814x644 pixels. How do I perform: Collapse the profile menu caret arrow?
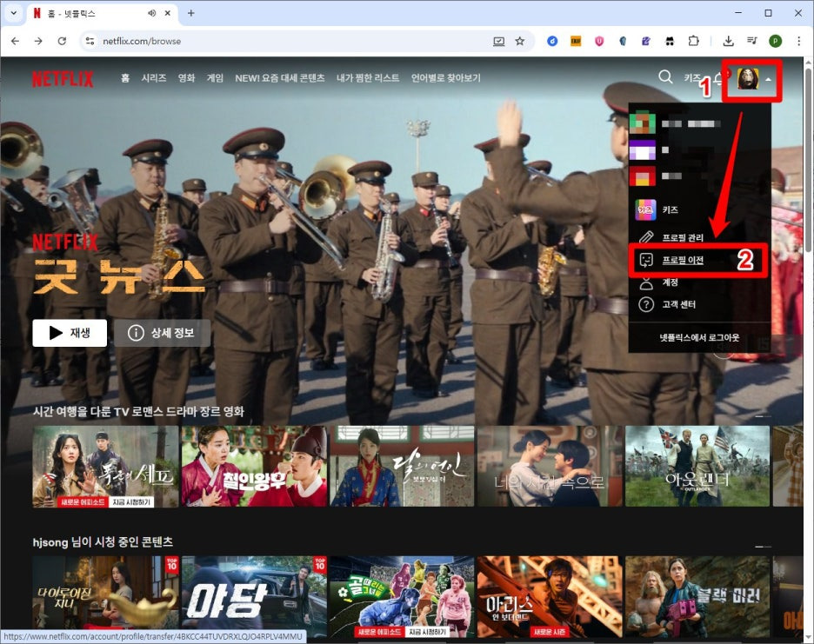(x=768, y=79)
